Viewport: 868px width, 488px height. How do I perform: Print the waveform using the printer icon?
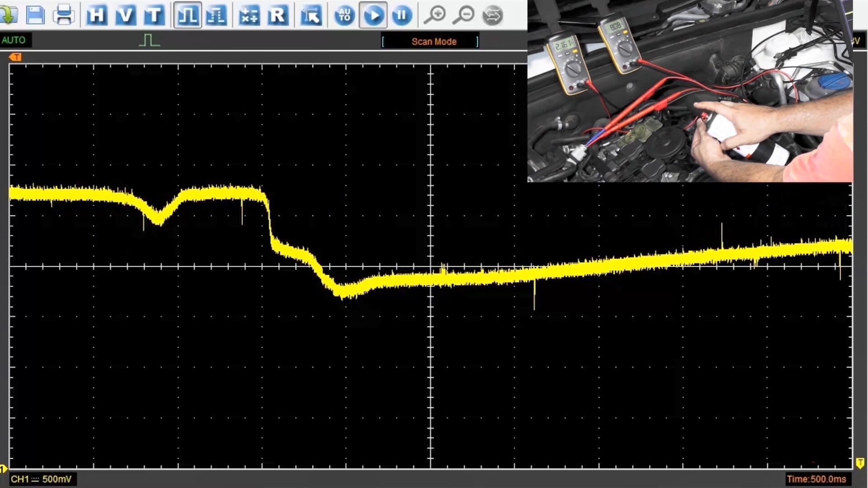click(64, 15)
